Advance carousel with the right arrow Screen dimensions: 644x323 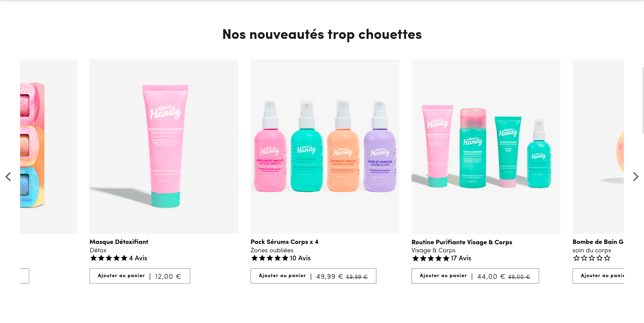coord(635,177)
